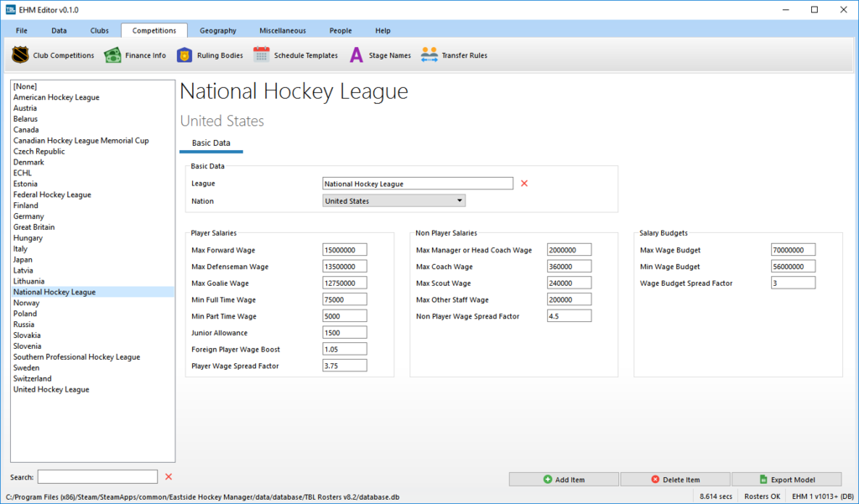Edit the Min Part Time Wage field

(345, 315)
